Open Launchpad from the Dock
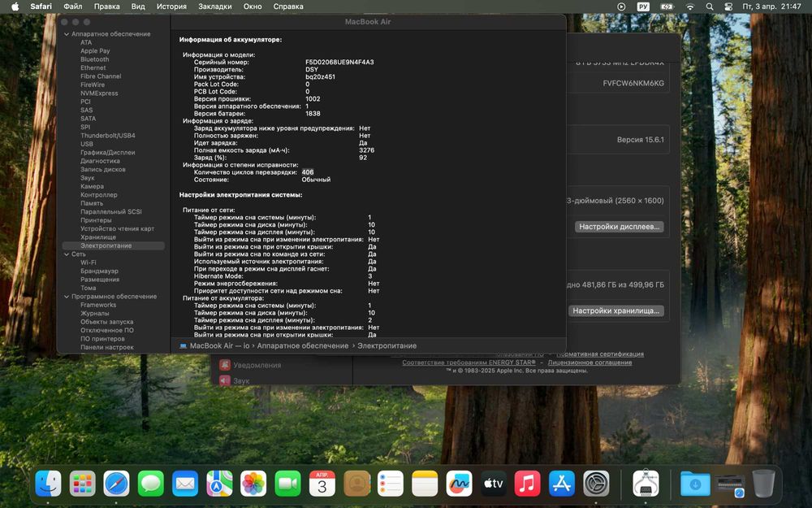812x508 pixels. tap(82, 484)
